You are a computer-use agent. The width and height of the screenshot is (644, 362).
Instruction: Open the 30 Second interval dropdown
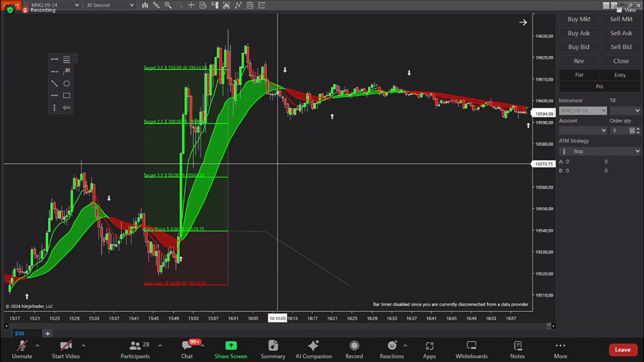[110, 5]
